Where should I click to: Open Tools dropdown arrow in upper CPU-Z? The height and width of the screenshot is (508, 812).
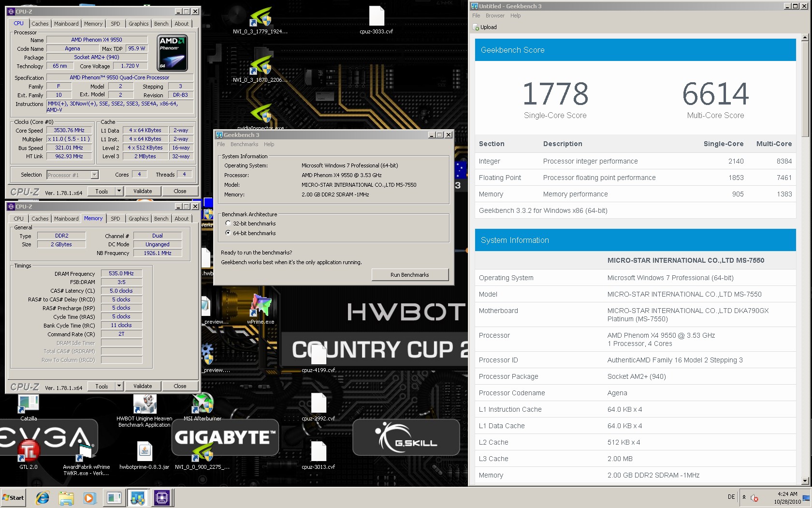pyautogui.click(x=119, y=191)
